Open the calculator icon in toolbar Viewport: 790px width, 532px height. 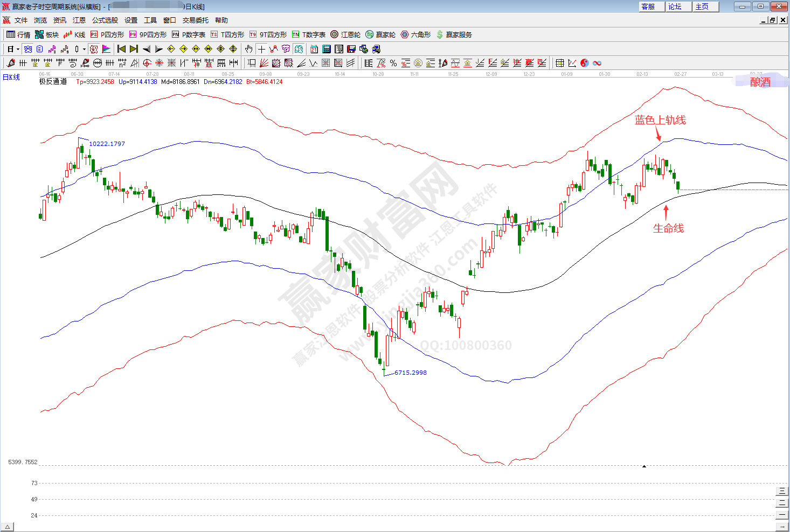327,49
